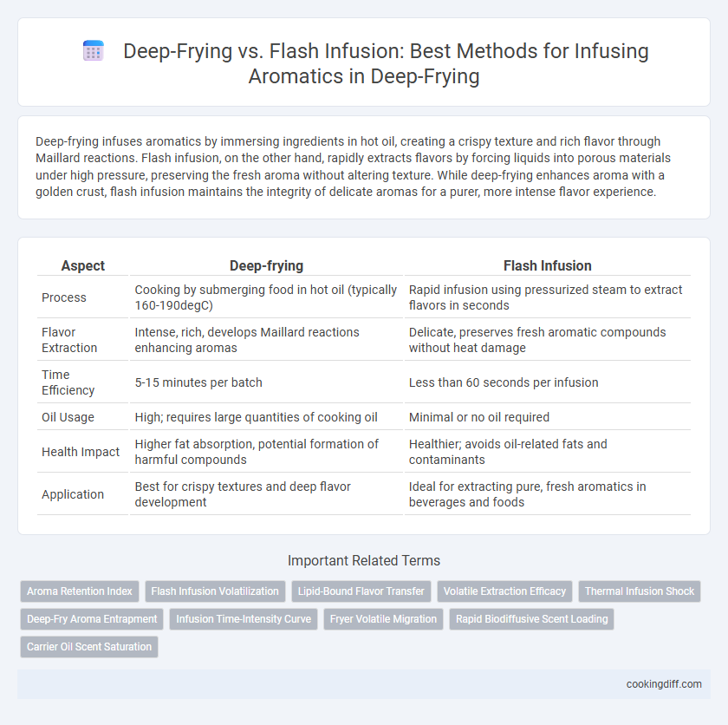The image size is (728, 725).
Task: Click the Deep-frying column header
Action: [x=267, y=265]
